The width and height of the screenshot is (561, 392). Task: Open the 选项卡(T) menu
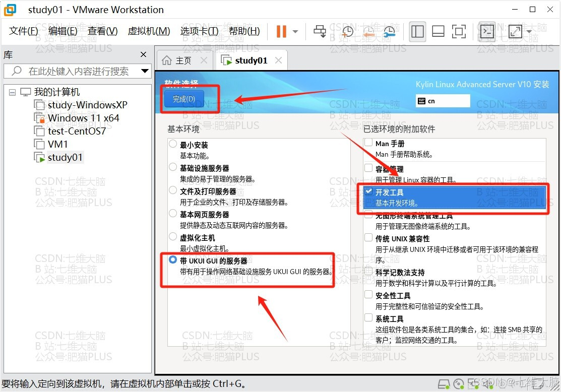(x=199, y=31)
